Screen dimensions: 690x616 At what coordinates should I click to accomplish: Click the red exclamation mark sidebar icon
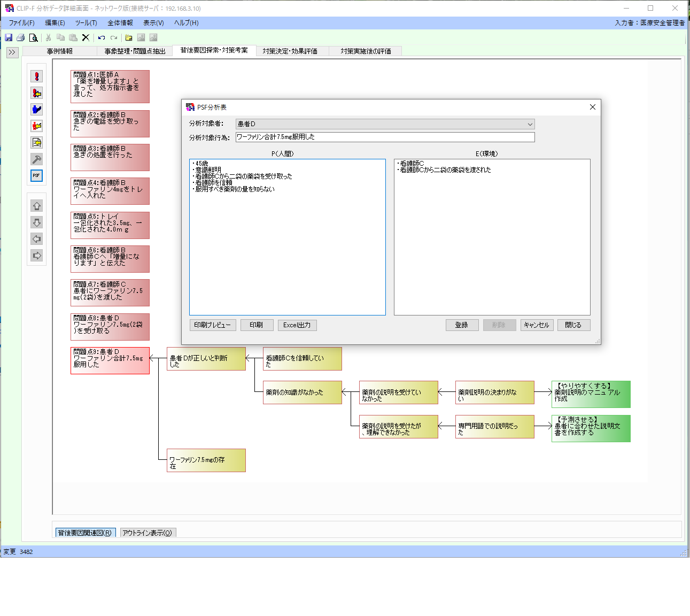pos(36,76)
